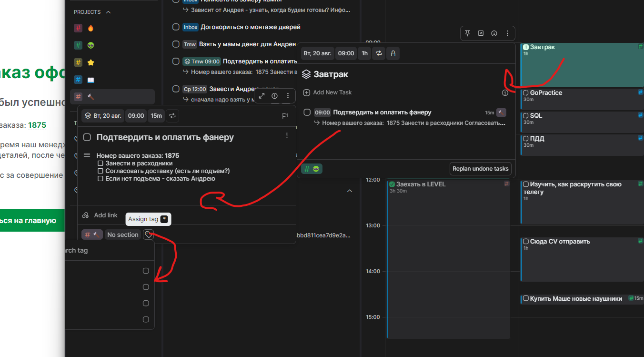Focus the Search tag field
Image resolution: width=644 pixels, height=357 pixels.
click(x=109, y=250)
